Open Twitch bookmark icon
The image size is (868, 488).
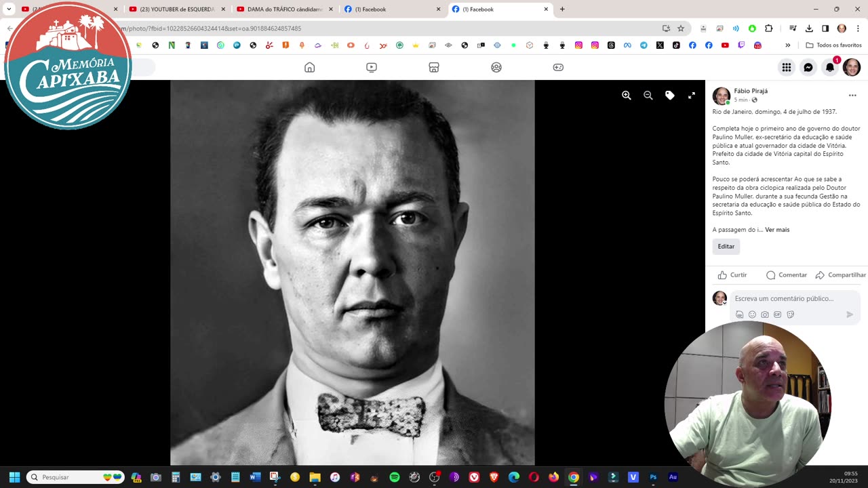coord(741,45)
